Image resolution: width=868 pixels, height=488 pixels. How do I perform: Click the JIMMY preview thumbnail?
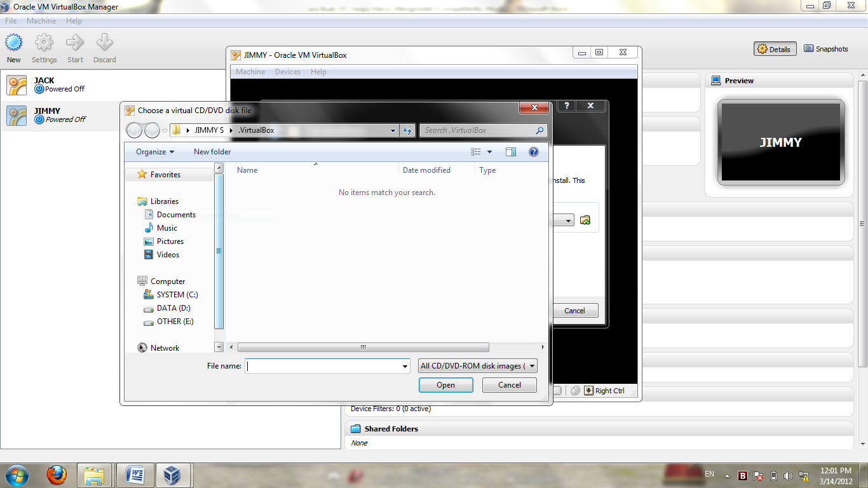click(781, 142)
